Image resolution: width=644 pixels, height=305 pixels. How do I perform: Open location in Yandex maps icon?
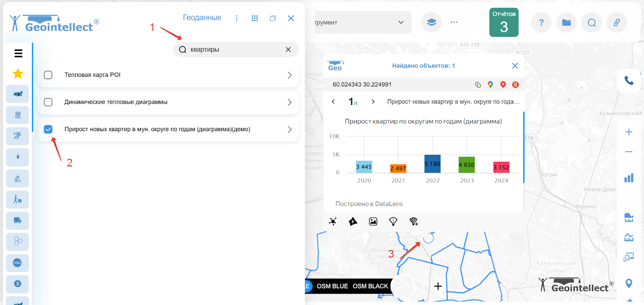pyautogui.click(x=515, y=84)
